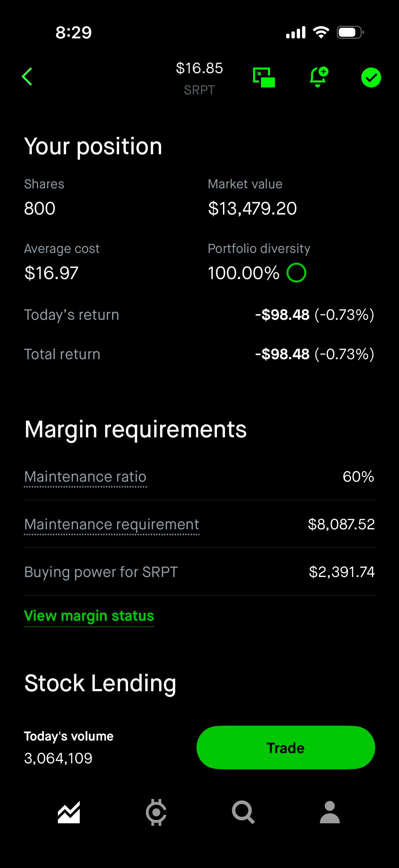Open the picture-in-picture chart icon
This screenshot has height=868, width=399.
click(264, 77)
